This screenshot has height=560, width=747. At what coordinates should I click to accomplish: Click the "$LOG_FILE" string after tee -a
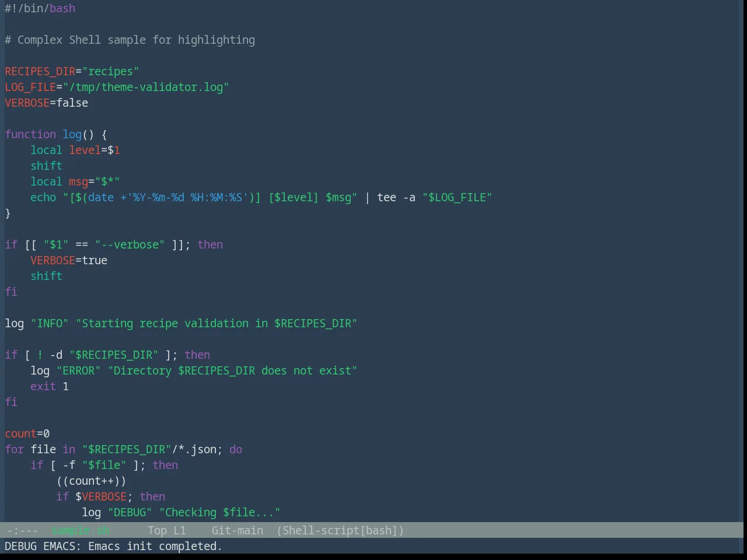[x=458, y=197]
